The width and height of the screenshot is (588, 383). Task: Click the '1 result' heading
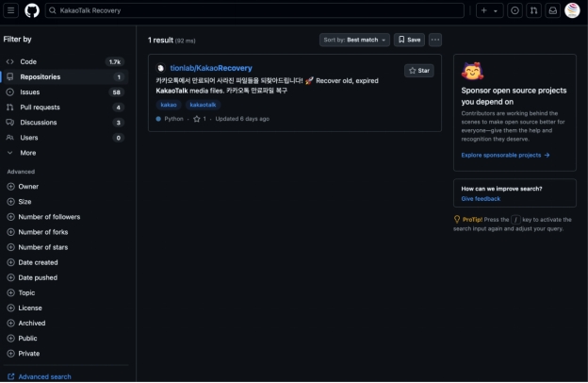point(160,41)
